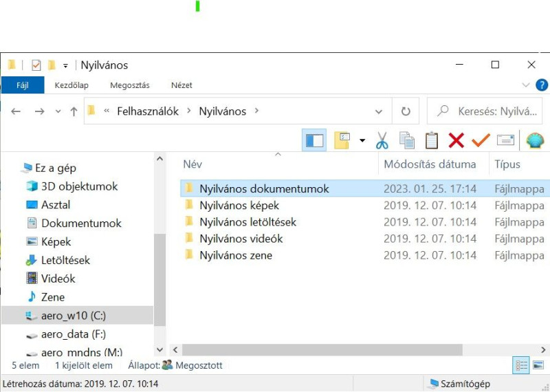The height and width of the screenshot is (392, 550).
Task: Click the folder icon of Nyilvános képek
Action: pyautogui.click(x=189, y=204)
